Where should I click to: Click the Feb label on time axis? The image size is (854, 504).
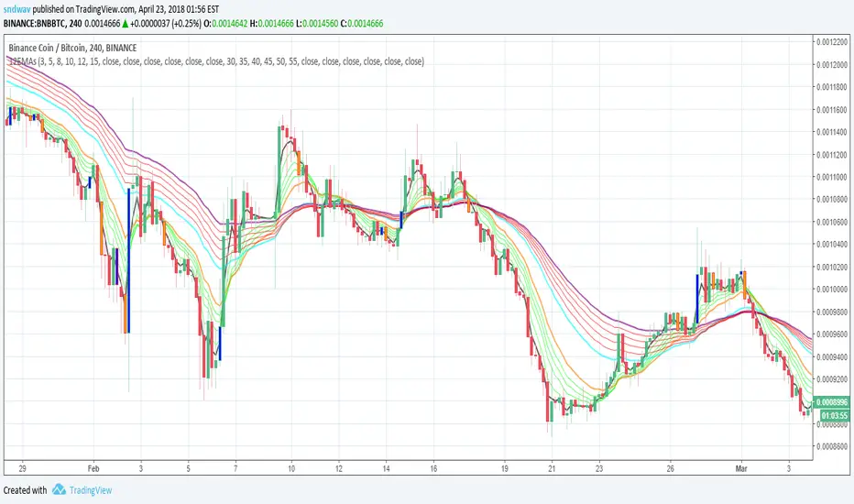93,468
